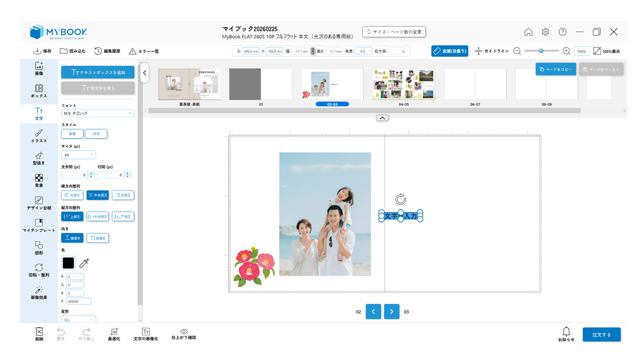Screen dimensions: 644x362
Task: Click the rotate handle above the text box
Action: pyautogui.click(x=401, y=199)
